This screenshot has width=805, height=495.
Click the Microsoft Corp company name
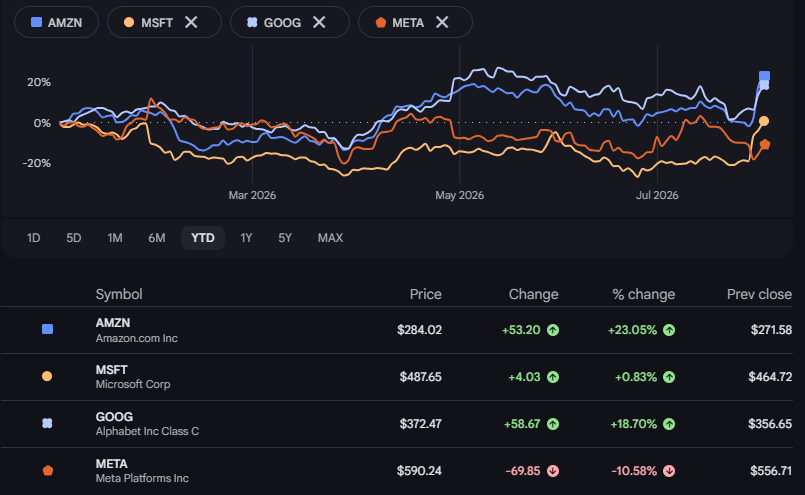click(133, 384)
